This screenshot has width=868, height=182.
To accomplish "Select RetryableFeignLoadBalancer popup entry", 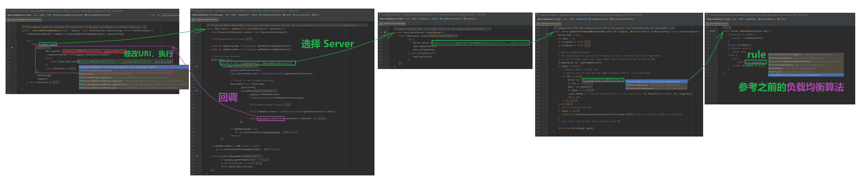I will [133, 77].
